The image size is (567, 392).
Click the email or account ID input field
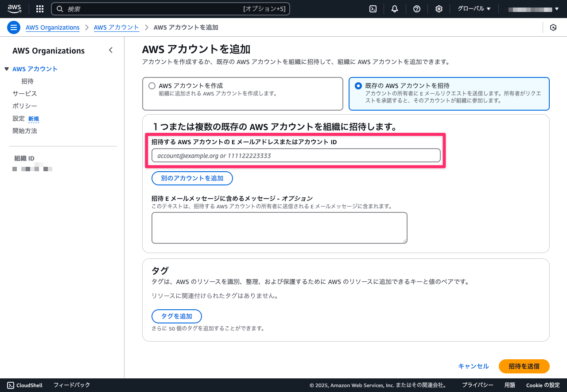tap(296, 156)
